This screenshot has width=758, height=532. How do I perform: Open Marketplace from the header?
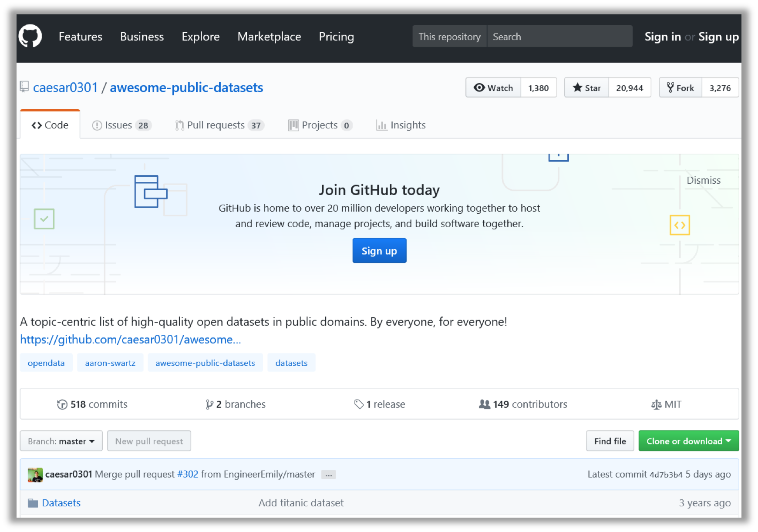(270, 37)
